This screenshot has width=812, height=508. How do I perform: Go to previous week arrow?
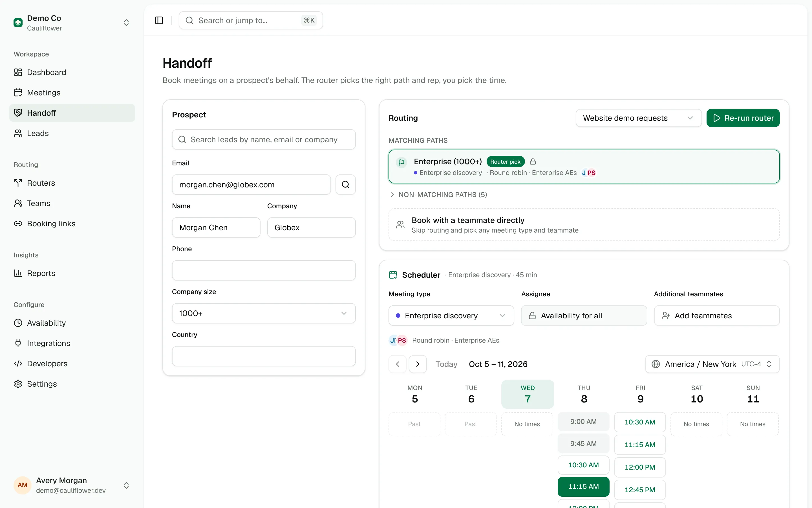click(398, 364)
